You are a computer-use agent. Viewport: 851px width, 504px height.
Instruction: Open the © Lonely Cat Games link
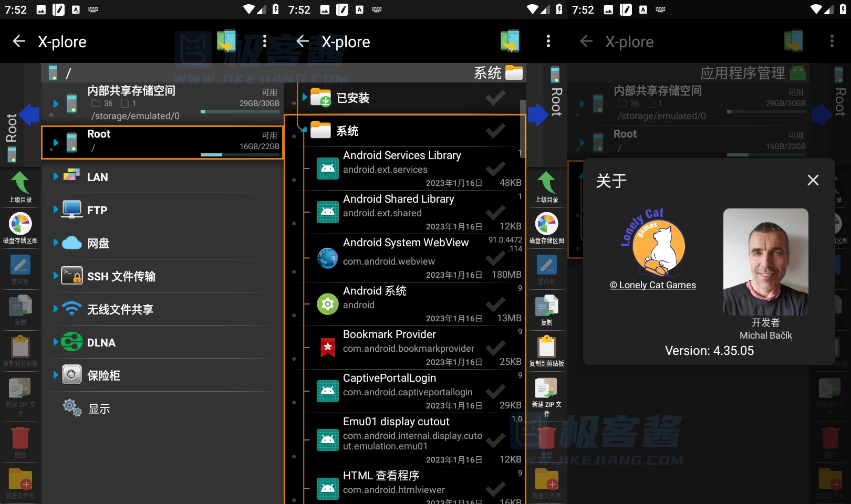(653, 285)
